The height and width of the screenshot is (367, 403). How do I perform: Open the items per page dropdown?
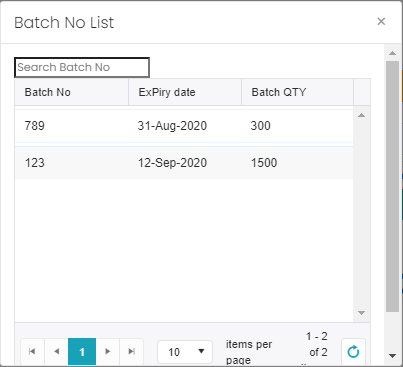pos(185,352)
